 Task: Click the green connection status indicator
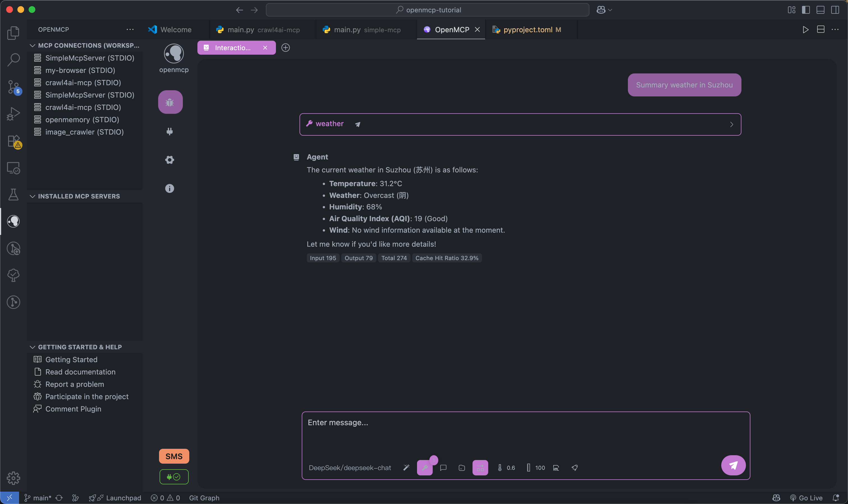click(x=174, y=477)
